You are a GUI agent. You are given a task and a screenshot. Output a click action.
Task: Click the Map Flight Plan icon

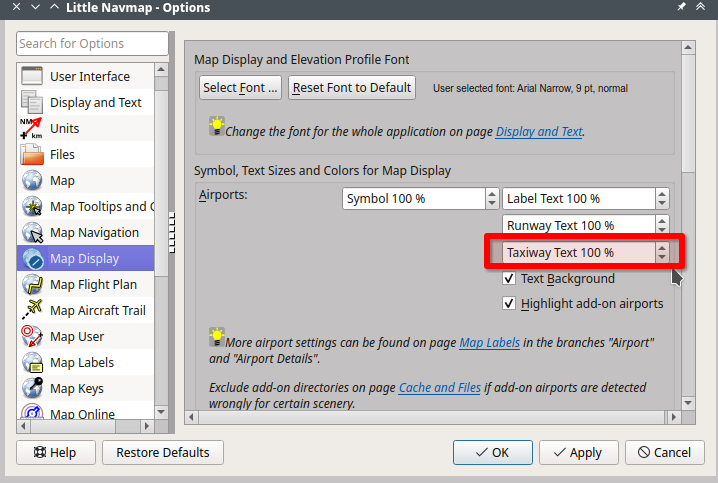pyautogui.click(x=32, y=284)
